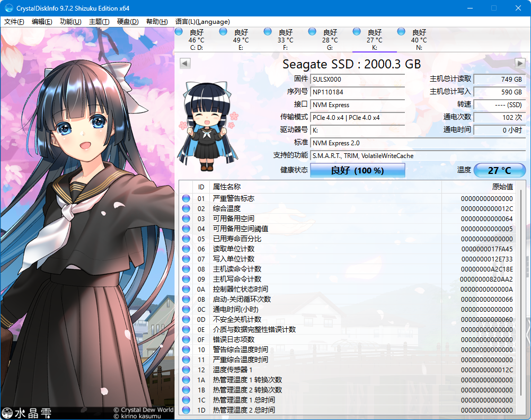Click the status orb for 05 已用寿命百分比
The width and height of the screenshot is (531, 420).
click(186, 239)
